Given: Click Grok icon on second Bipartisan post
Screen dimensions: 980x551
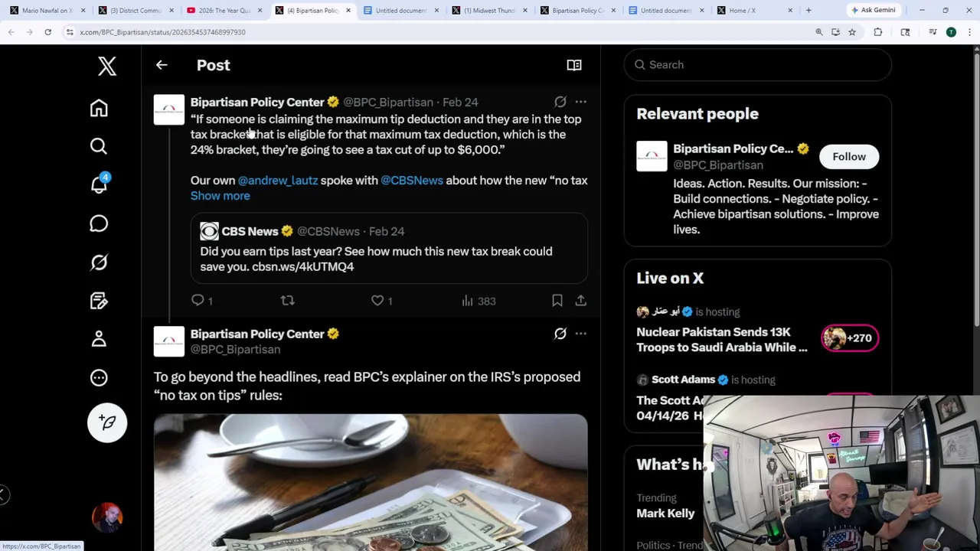Looking at the screenshot, I should point(560,334).
